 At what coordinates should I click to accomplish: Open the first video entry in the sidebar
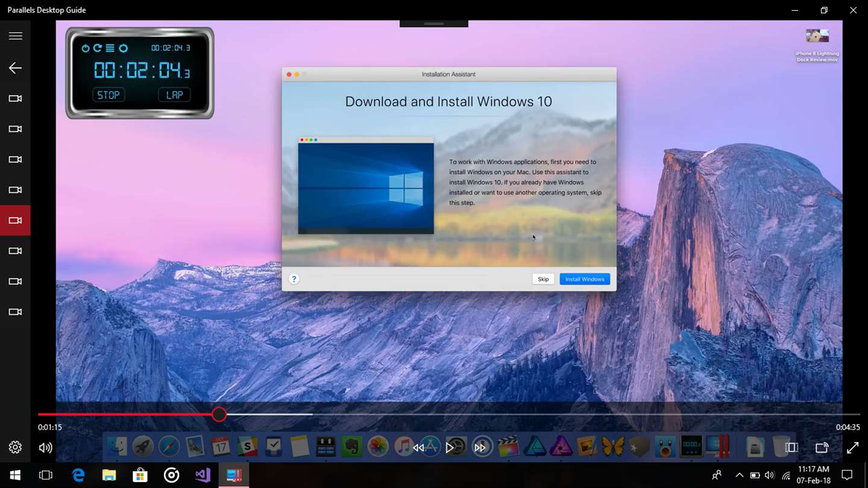click(15, 99)
